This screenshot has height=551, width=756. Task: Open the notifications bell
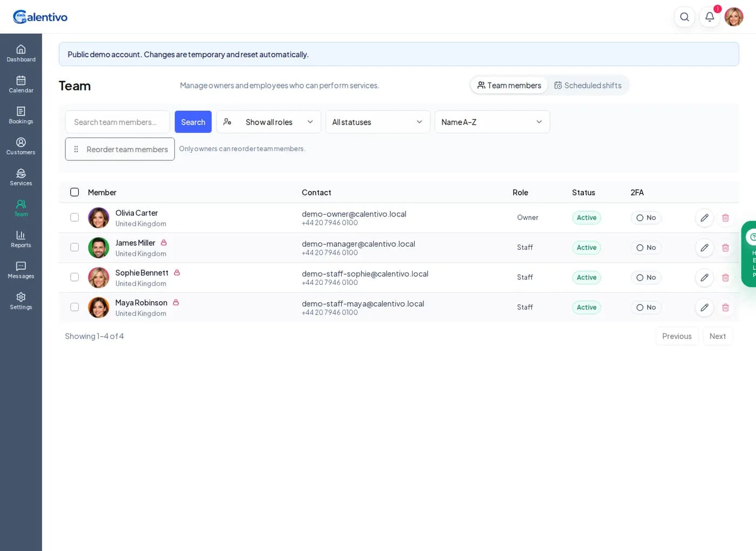(x=710, y=17)
